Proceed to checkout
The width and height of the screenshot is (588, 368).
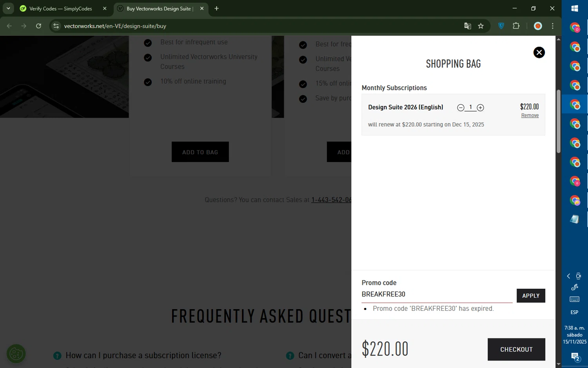(516, 350)
